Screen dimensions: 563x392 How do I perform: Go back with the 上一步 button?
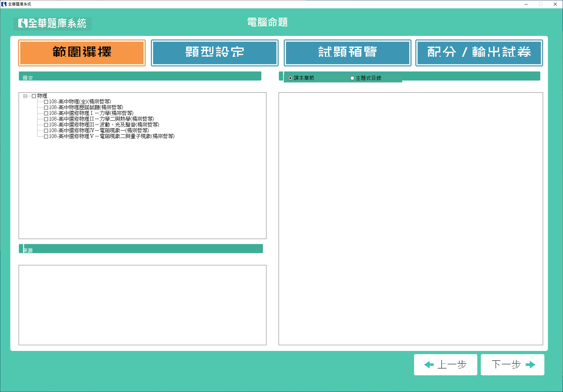pos(446,365)
